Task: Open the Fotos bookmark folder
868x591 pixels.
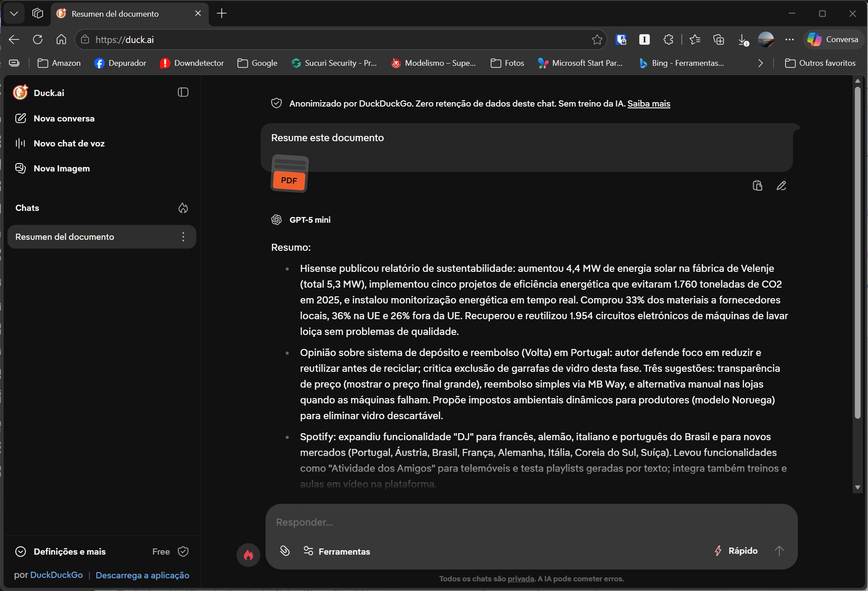Action: (507, 63)
